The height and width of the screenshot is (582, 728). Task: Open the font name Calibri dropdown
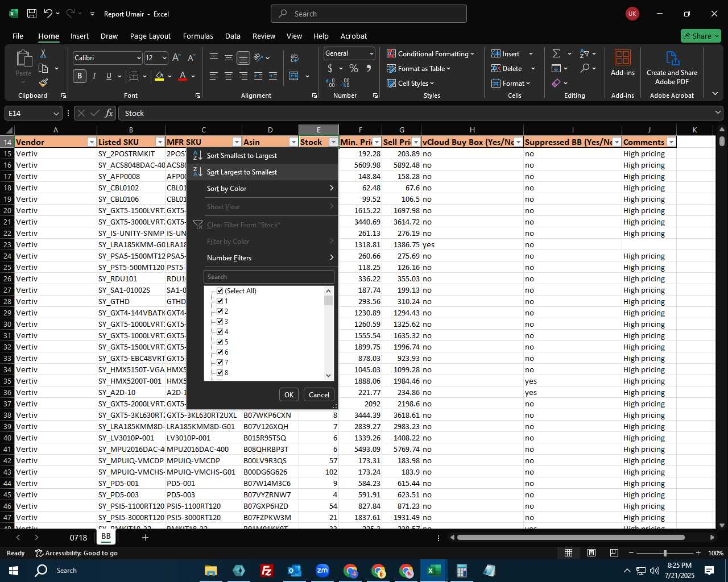click(139, 58)
